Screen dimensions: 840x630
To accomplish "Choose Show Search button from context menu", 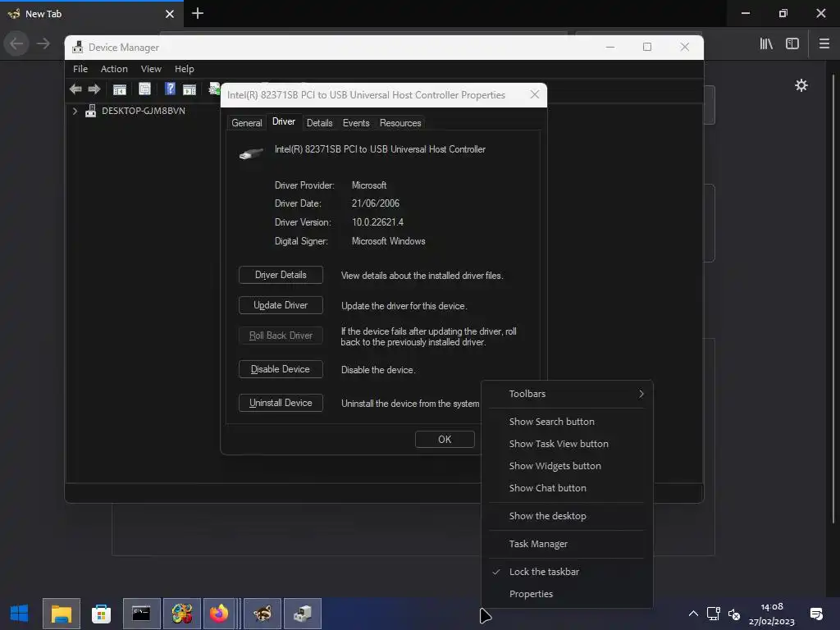I will [568, 422].
